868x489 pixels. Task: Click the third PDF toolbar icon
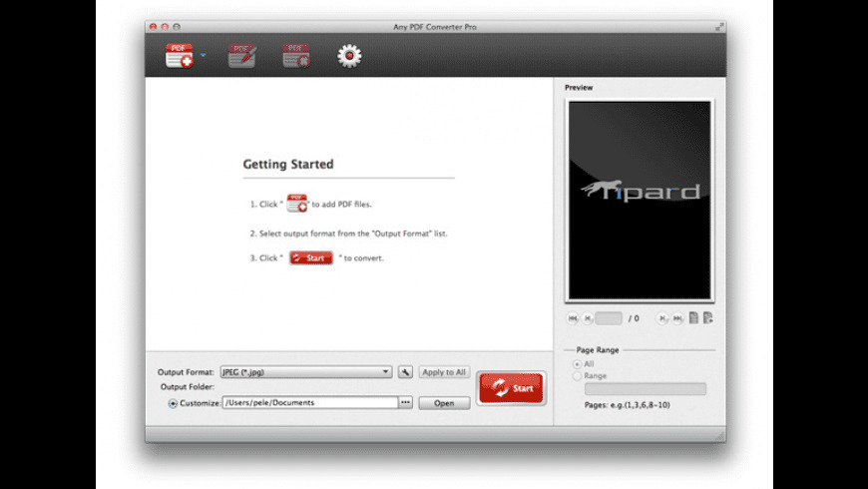point(296,56)
